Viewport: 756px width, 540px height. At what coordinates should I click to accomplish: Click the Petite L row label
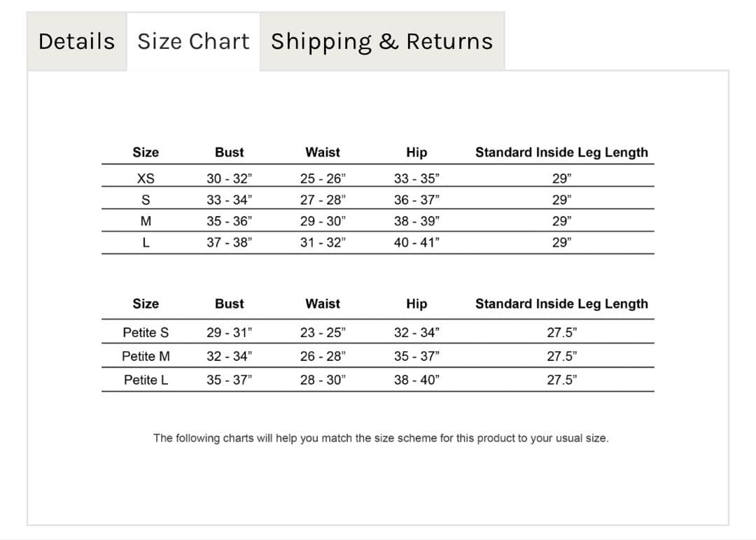tap(146, 380)
